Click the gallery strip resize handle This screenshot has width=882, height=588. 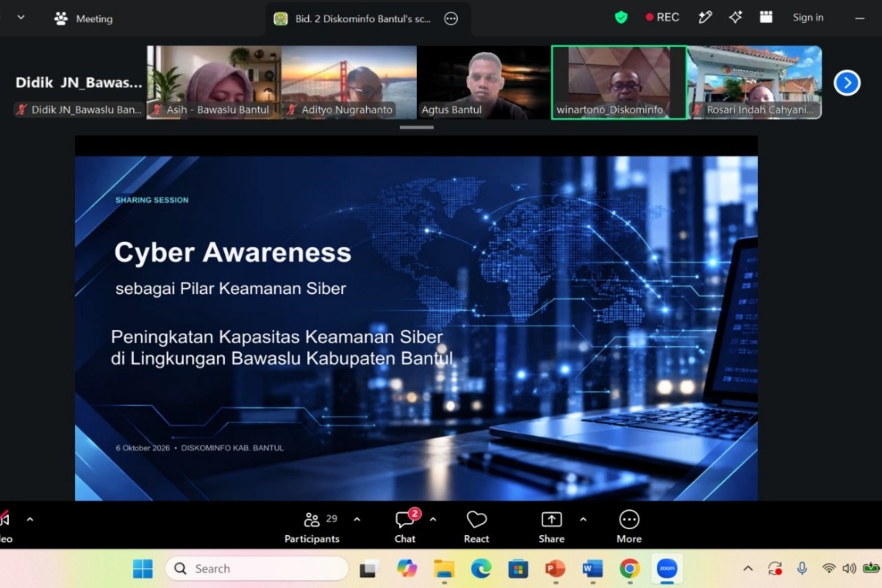[x=417, y=127]
